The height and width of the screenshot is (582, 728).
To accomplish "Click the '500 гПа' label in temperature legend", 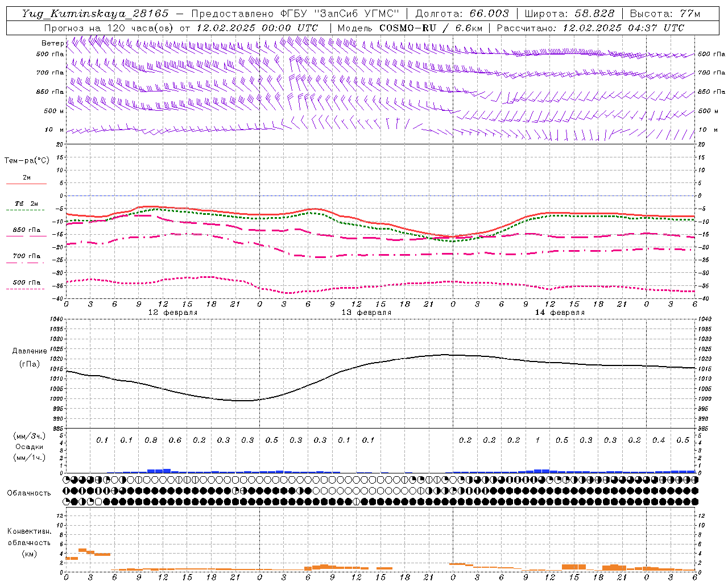I will [x=27, y=282].
